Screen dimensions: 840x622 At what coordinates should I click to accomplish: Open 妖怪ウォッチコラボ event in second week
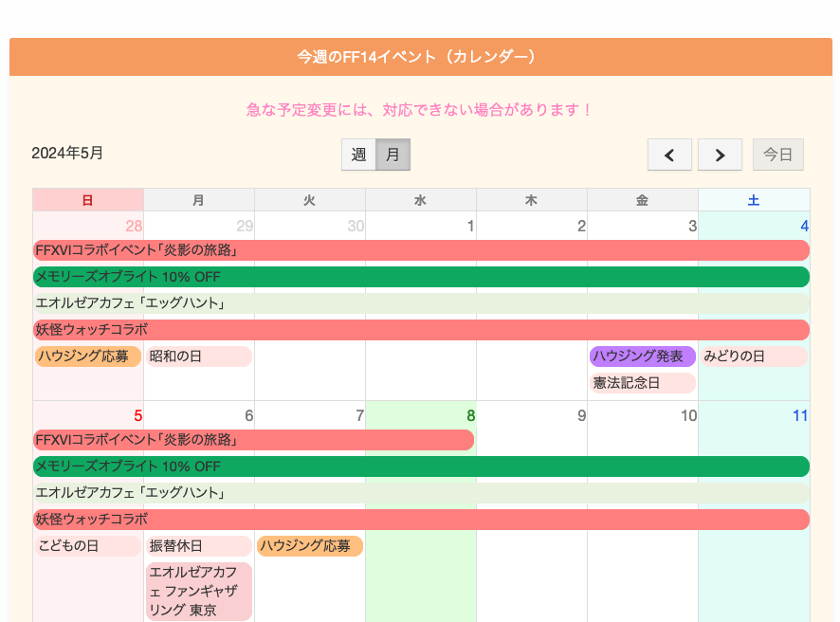point(421,520)
